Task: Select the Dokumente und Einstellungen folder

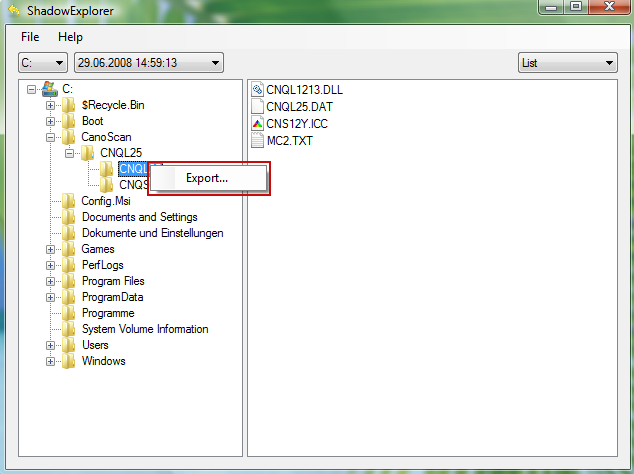Action: [152, 233]
